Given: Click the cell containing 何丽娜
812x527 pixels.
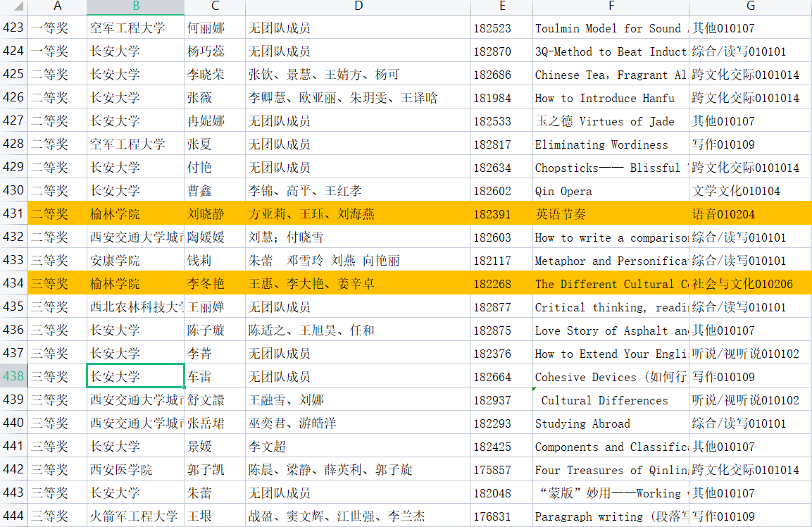Looking at the screenshot, I should tap(215, 28).
